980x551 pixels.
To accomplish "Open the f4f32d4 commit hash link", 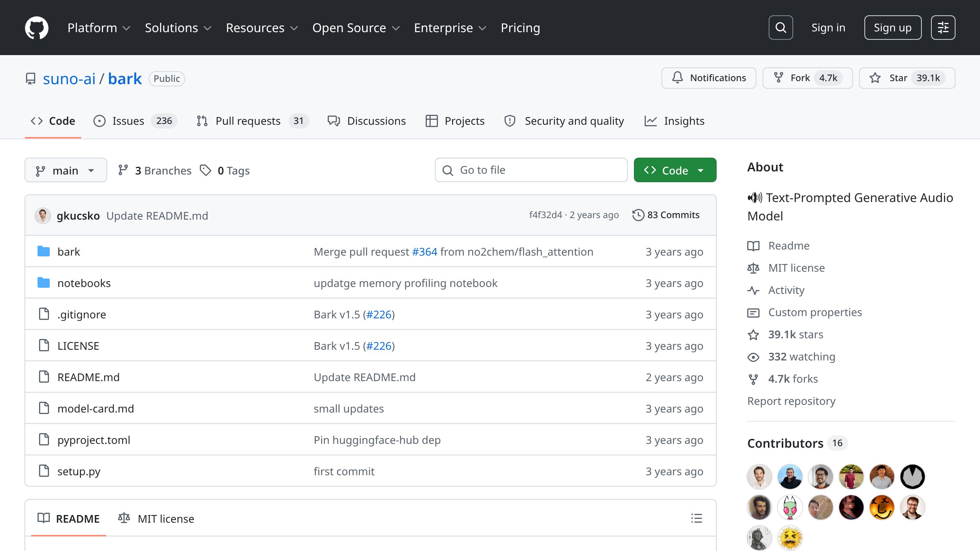I will (546, 215).
